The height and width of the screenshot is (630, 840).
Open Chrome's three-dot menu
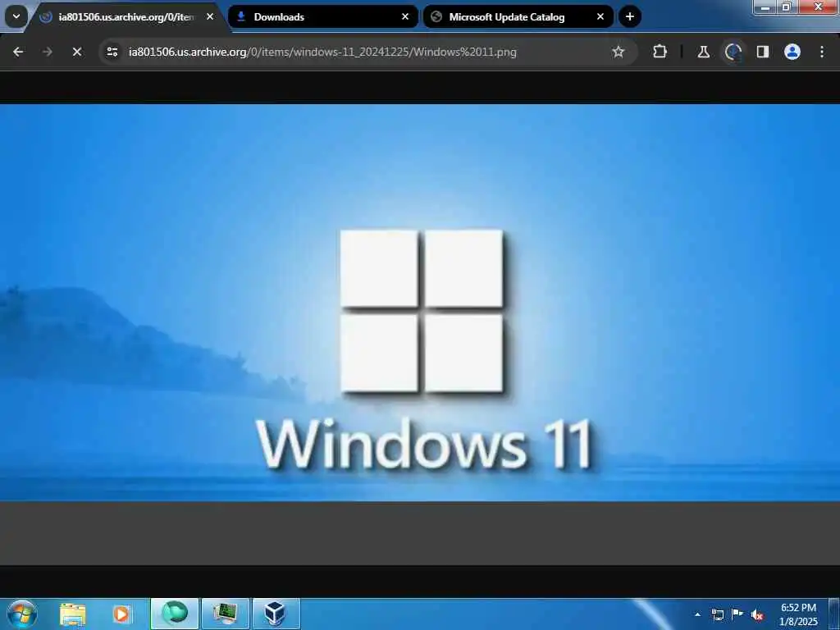[x=822, y=52]
